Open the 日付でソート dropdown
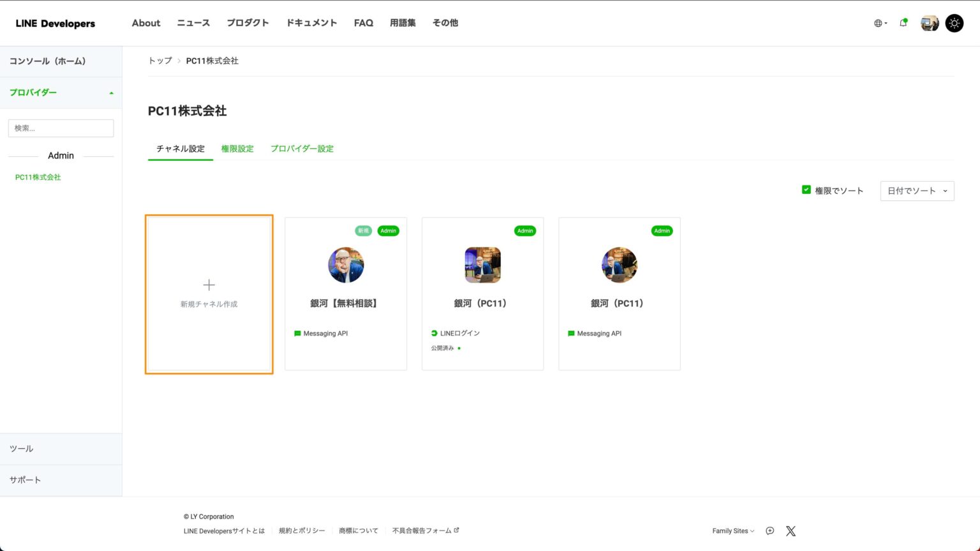This screenshot has height=551, width=980. point(917,190)
